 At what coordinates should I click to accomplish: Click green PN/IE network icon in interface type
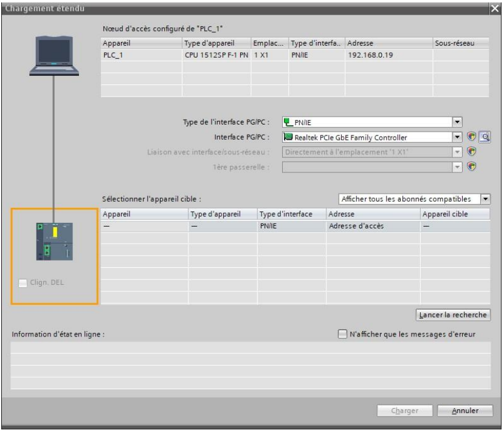click(x=288, y=122)
